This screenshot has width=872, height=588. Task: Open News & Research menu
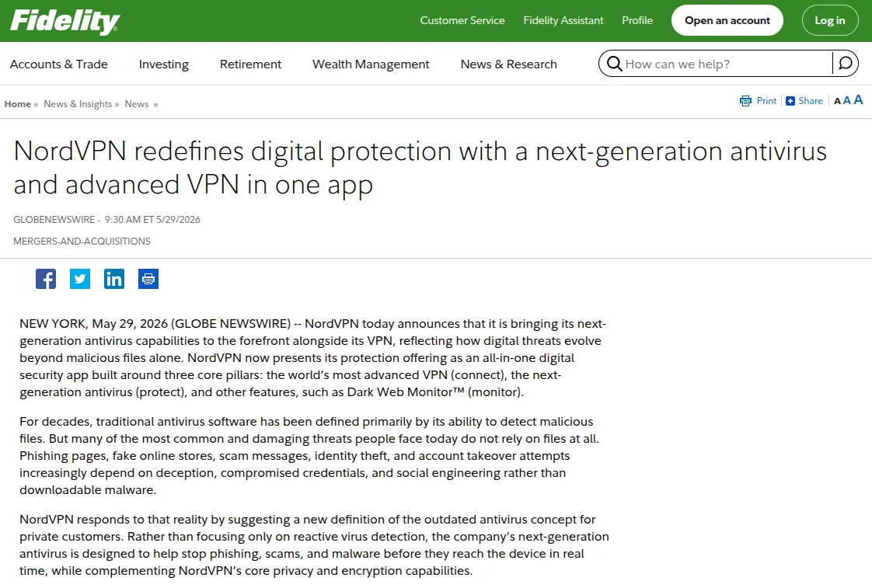(509, 64)
